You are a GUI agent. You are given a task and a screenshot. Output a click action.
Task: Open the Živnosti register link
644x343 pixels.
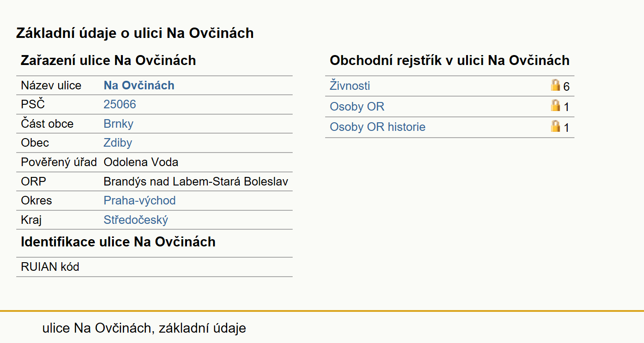pos(350,86)
